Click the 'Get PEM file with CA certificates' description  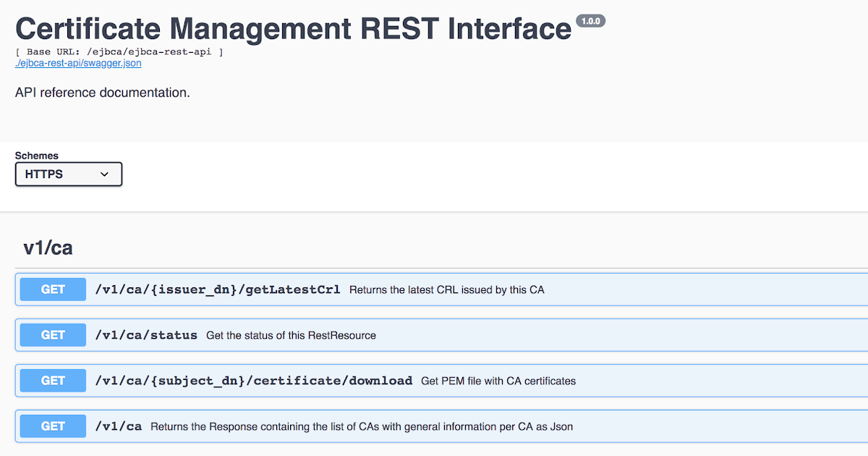click(498, 381)
